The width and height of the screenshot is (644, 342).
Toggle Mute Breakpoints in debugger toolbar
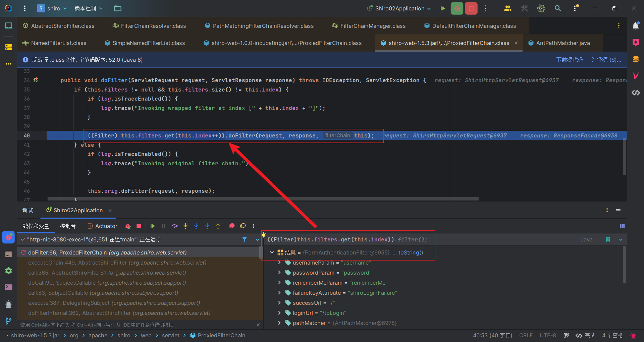tap(243, 226)
